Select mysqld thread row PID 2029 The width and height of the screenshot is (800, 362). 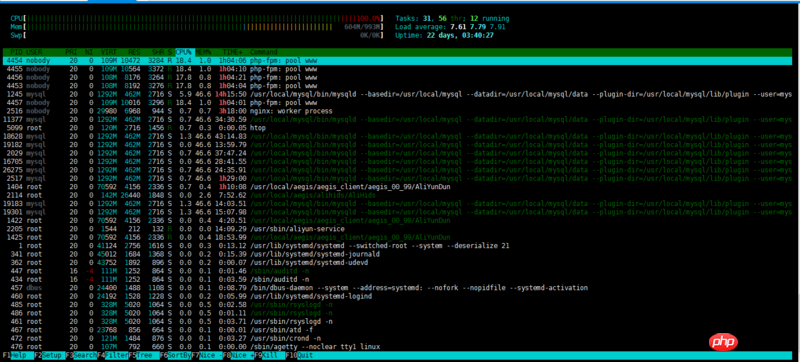point(398,153)
